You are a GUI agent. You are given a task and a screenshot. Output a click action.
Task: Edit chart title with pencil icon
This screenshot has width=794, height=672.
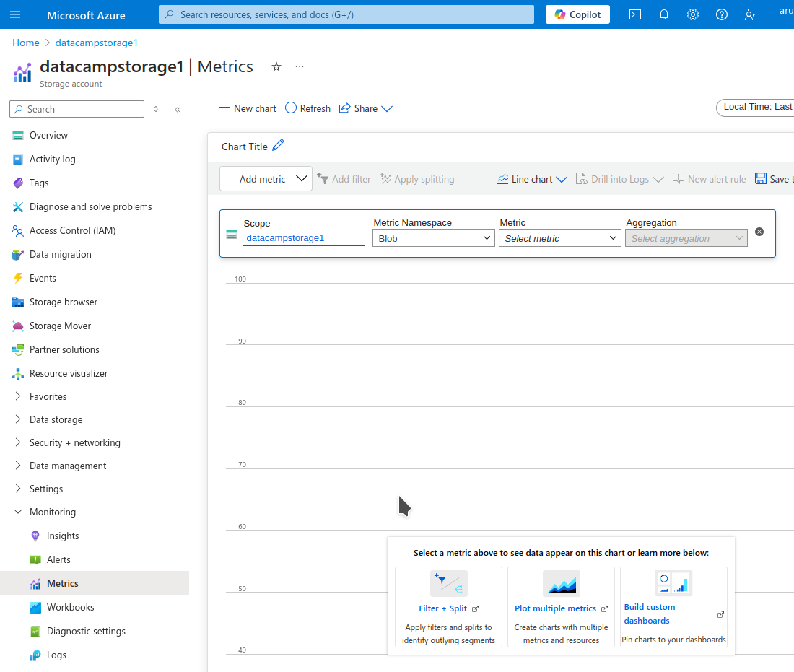point(278,146)
